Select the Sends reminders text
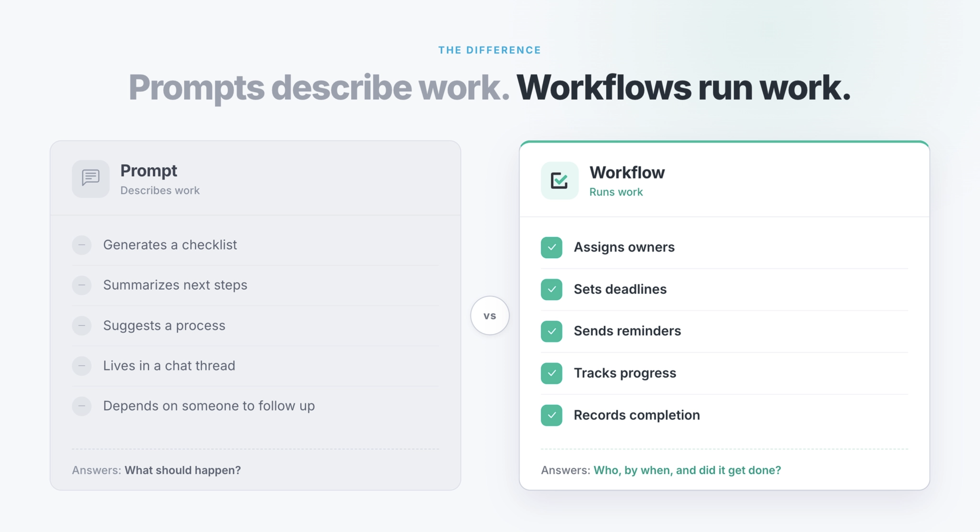 click(627, 331)
